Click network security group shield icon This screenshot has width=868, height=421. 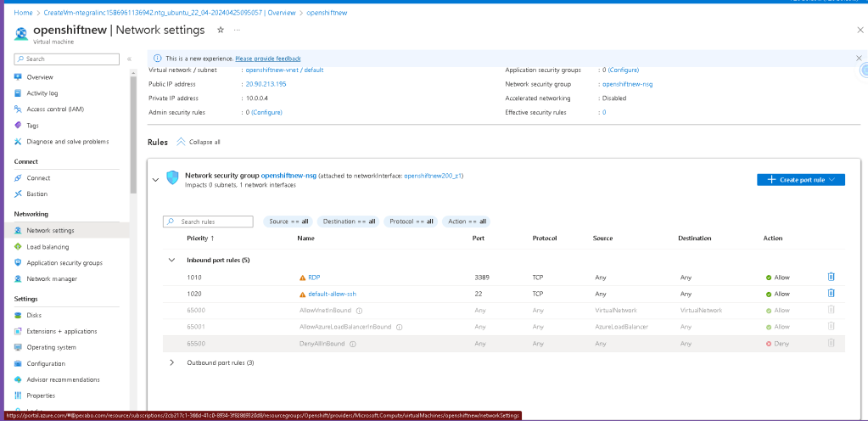click(173, 177)
